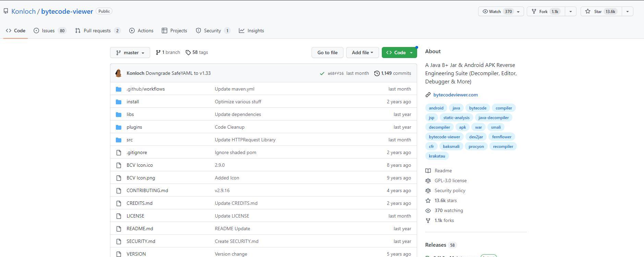
Task: Open the Projects tab
Action: click(174, 31)
